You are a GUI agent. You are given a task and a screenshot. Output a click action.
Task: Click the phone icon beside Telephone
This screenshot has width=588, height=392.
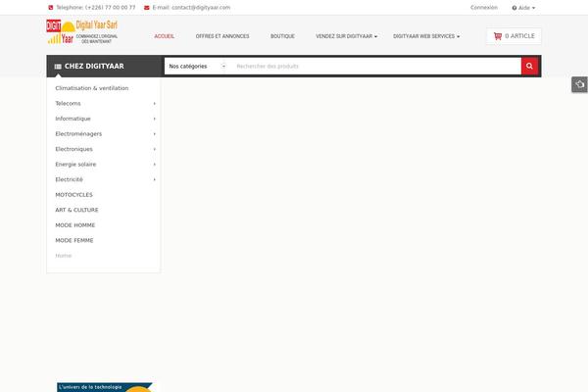coord(51,8)
